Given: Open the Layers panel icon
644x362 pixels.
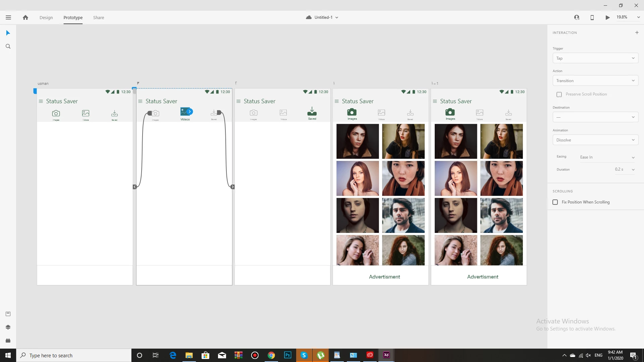Looking at the screenshot, I should [x=8, y=327].
